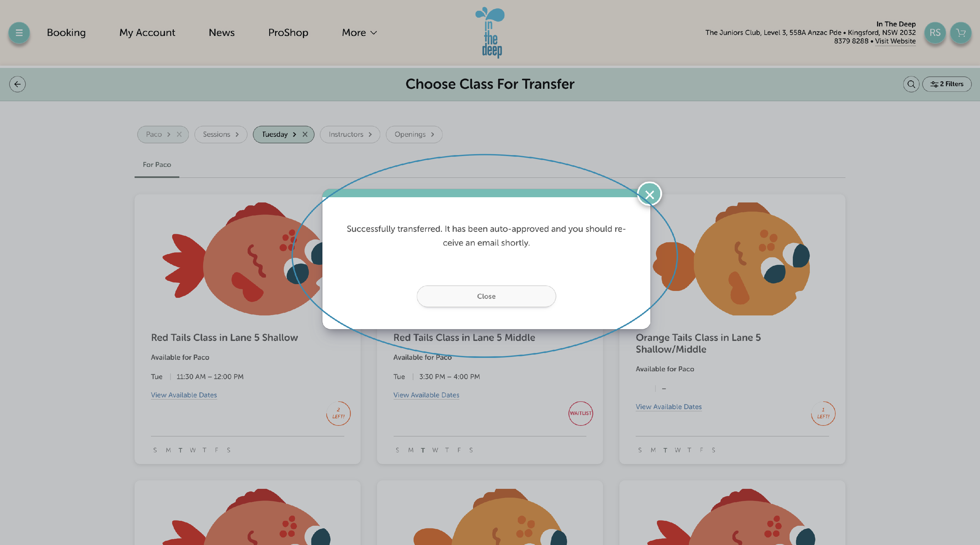
Task: Click the In The Deep logo
Action: (490, 33)
